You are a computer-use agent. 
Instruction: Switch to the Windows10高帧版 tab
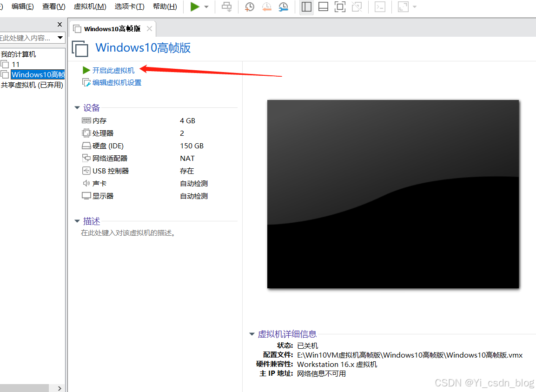[112, 29]
